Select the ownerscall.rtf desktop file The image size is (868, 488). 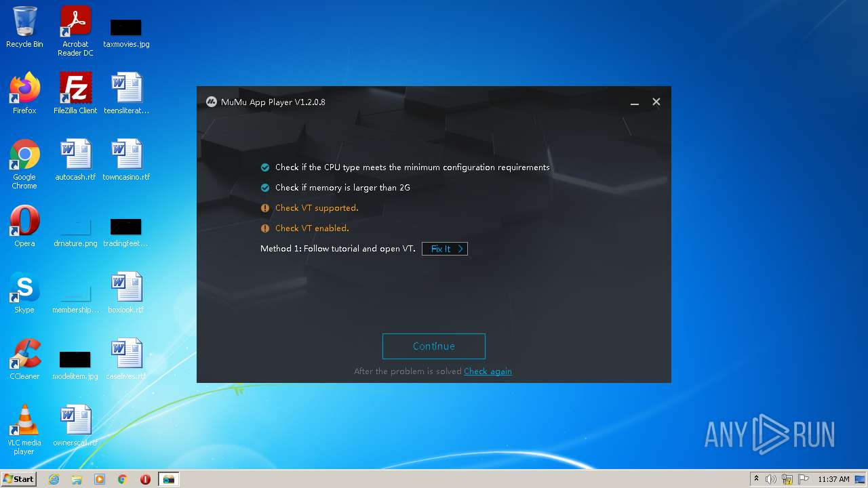75,426
